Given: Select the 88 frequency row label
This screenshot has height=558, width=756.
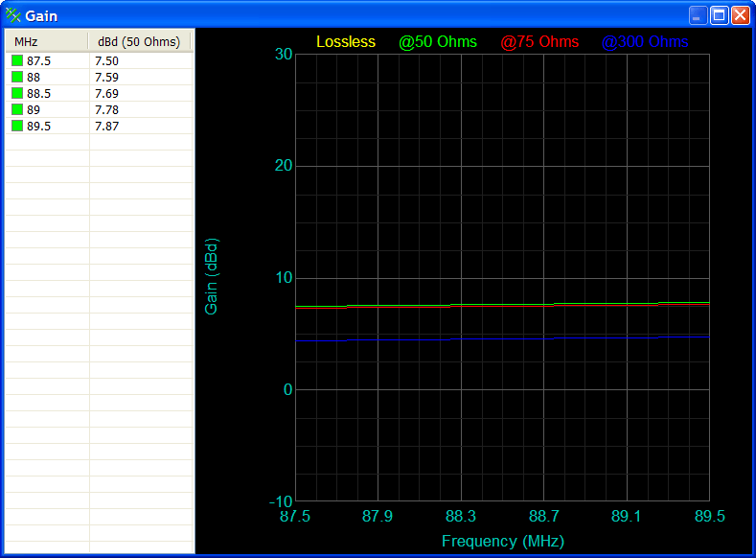Looking at the screenshot, I should 34,77.
